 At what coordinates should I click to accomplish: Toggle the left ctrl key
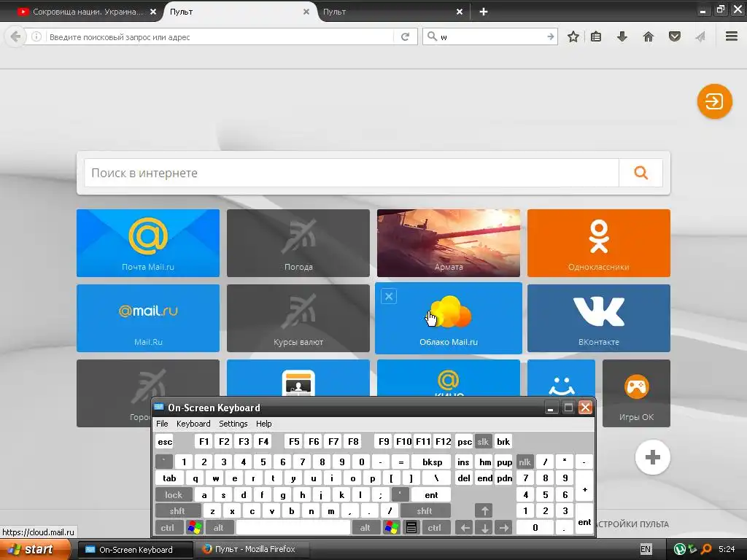(x=167, y=528)
